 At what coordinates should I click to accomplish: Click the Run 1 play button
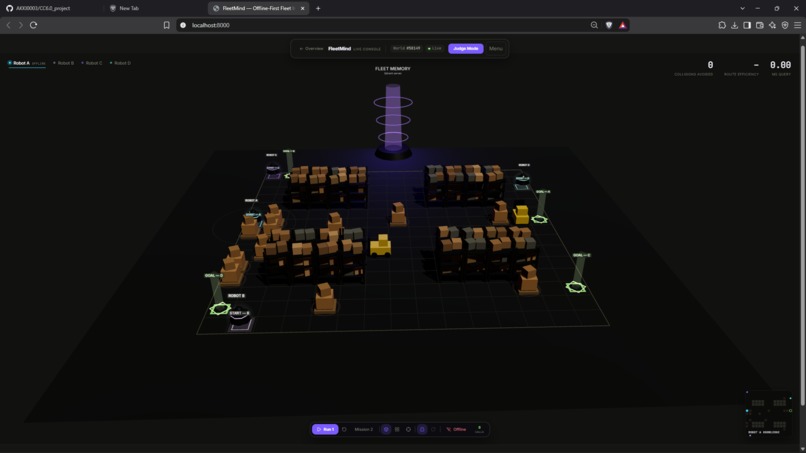coord(325,429)
